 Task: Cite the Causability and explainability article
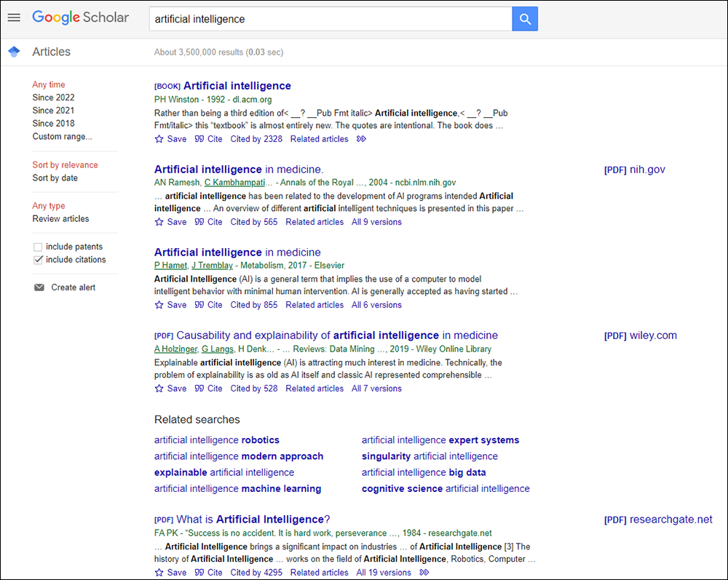[208, 389]
